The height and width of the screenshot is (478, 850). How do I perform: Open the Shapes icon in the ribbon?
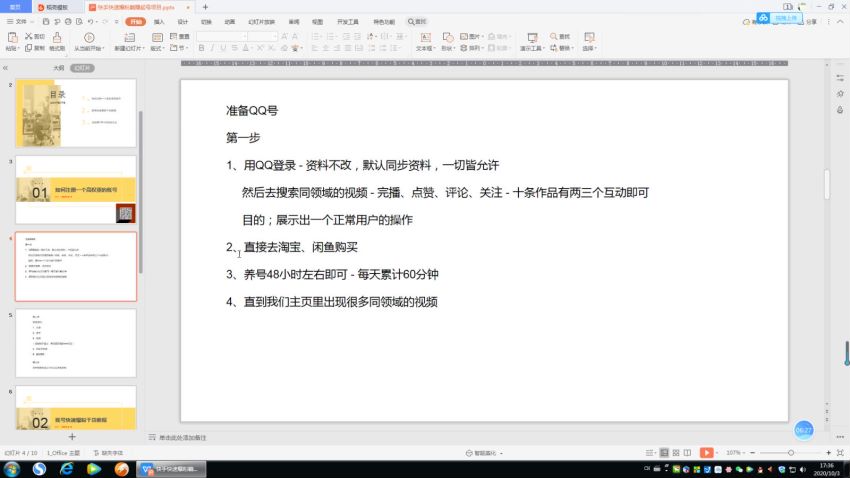coord(448,37)
